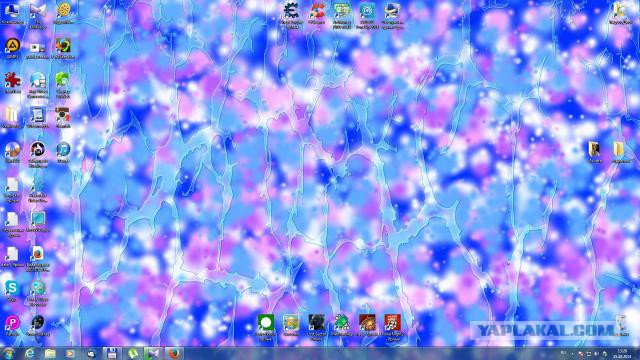Open Windows Media Player on taskbar
The height and width of the screenshot is (360, 640).
coord(70,353)
